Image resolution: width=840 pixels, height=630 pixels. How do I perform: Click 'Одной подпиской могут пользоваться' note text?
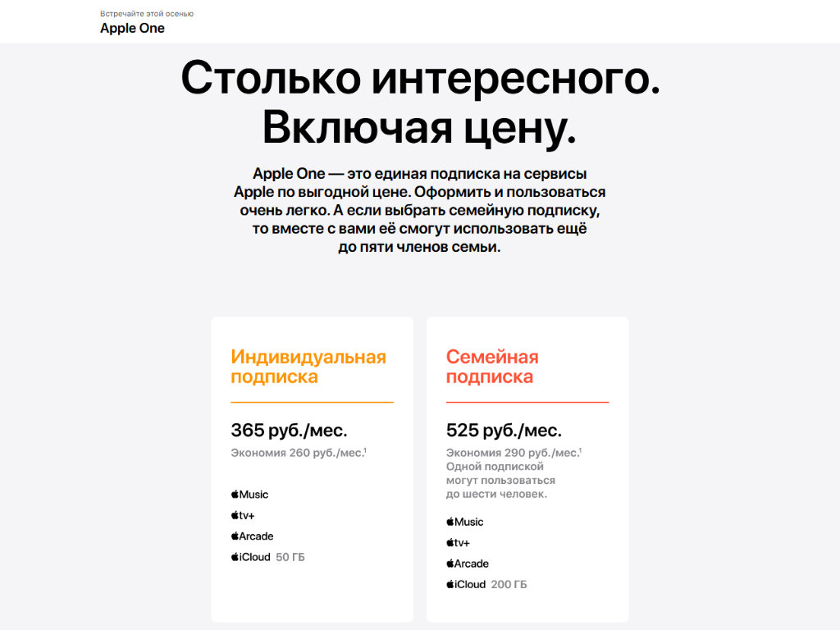click(500, 473)
